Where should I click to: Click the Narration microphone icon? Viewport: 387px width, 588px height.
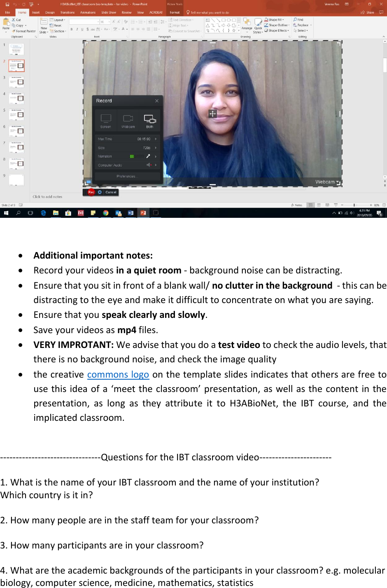pos(148,156)
